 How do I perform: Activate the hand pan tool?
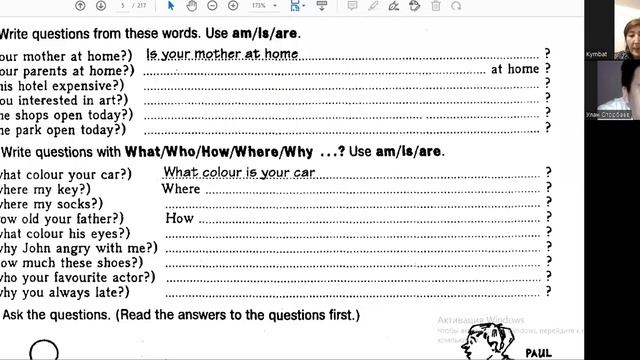pyautogui.click(x=191, y=6)
